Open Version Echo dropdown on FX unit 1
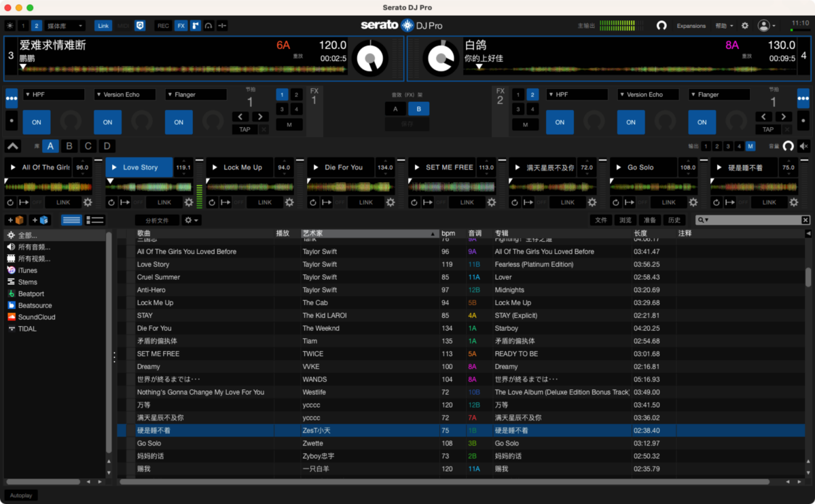This screenshot has width=815, height=504. point(125,94)
